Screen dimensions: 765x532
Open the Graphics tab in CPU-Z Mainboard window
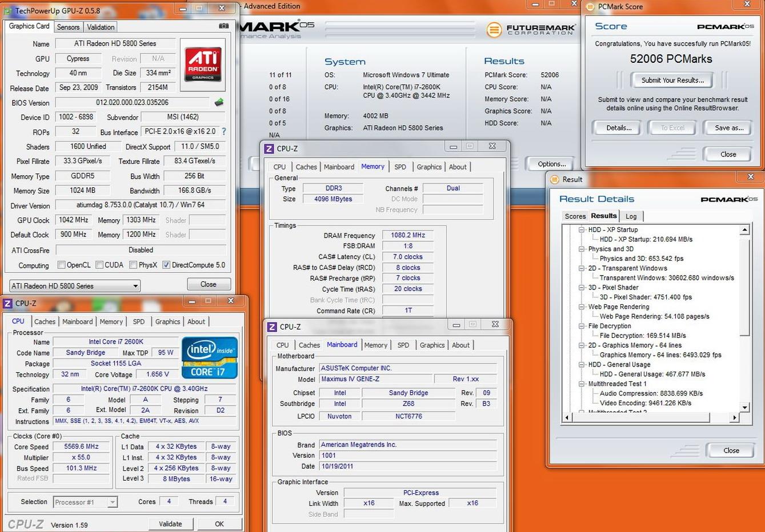coord(432,345)
